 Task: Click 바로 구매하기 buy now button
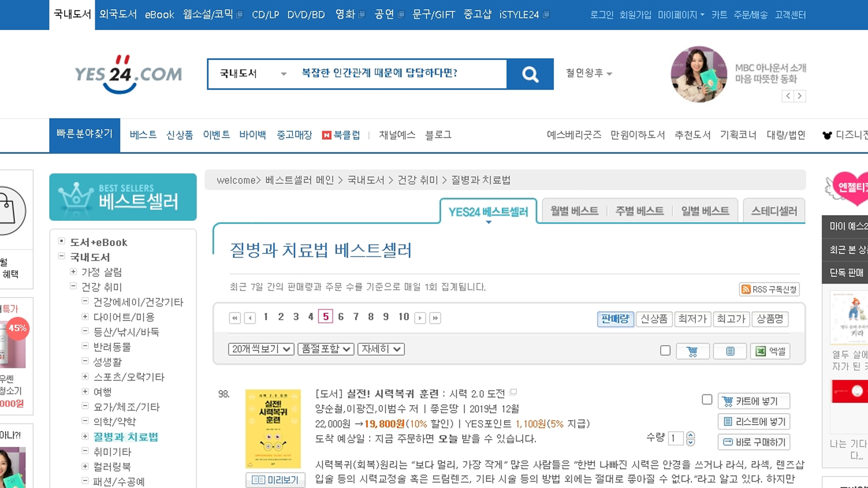pyautogui.click(x=754, y=442)
